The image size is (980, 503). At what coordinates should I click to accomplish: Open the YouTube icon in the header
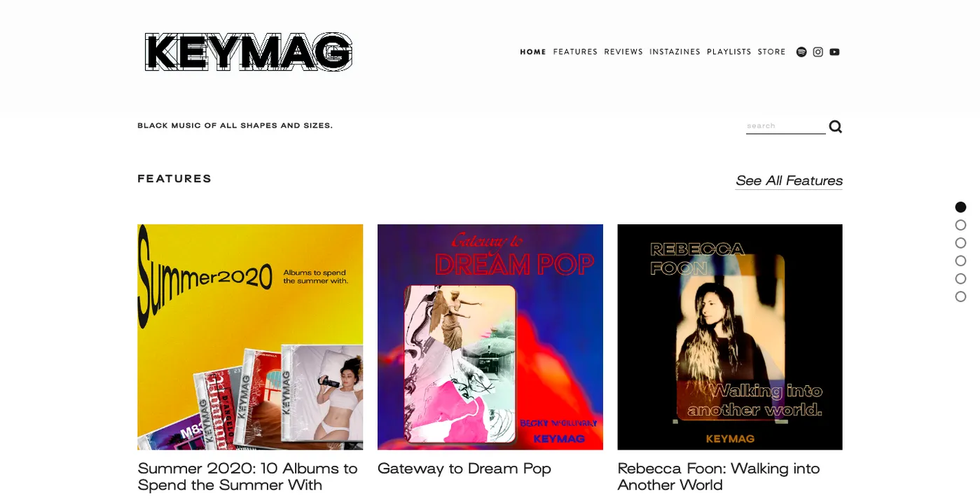tap(834, 51)
